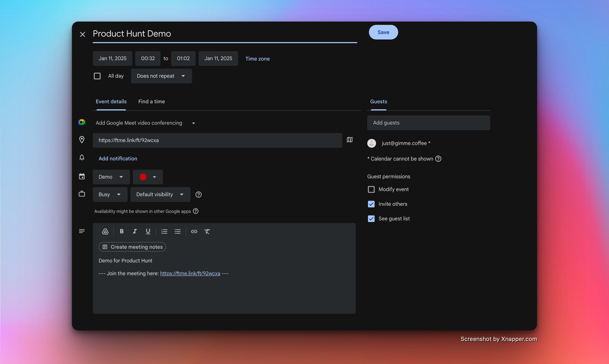Open the 00:32 start time picker

(x=148, y=58)
